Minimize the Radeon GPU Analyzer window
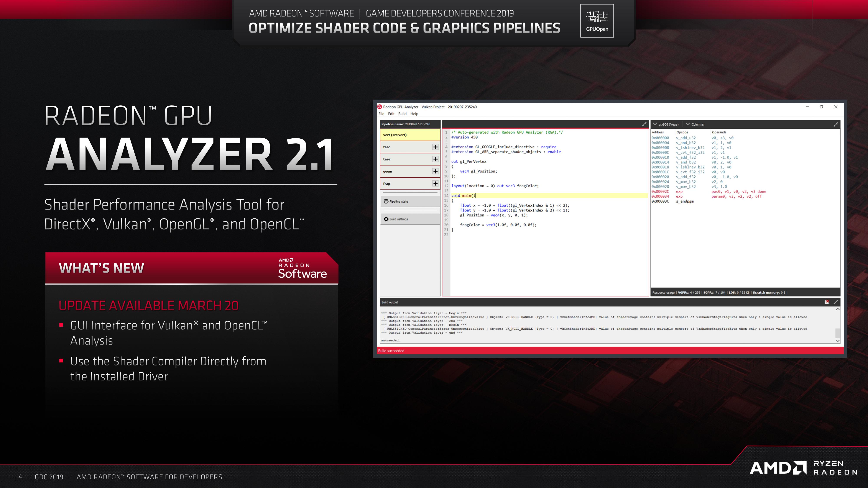This screenshot has width=868, height=488. tap(807, 107)
